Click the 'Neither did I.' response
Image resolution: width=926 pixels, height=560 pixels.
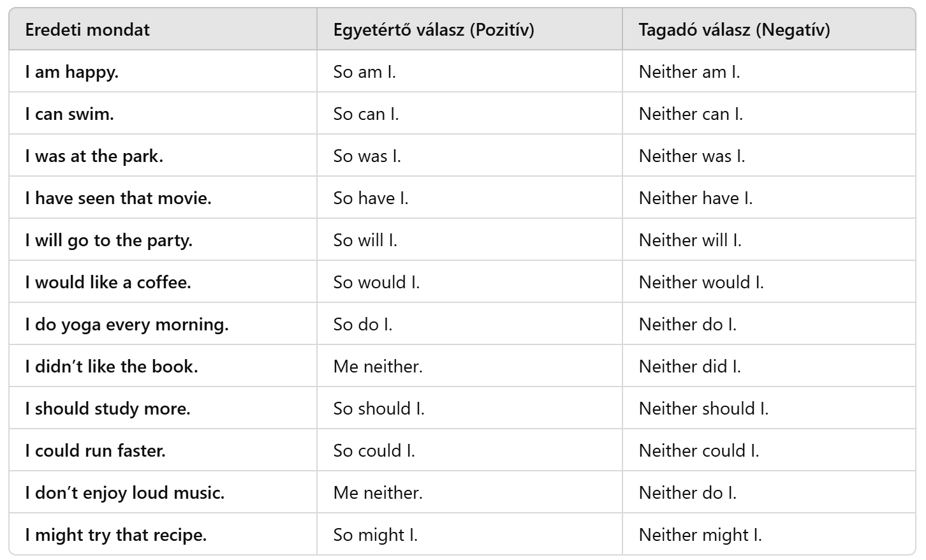point(690,367)
